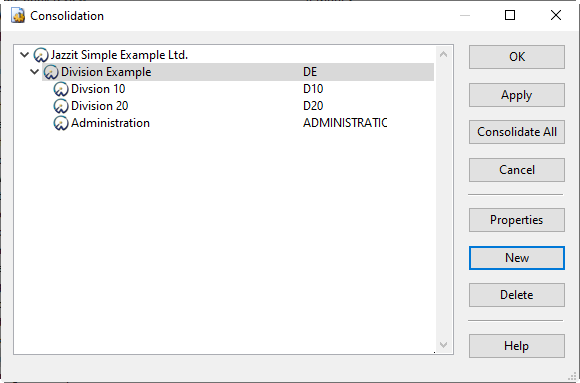Click the D10 abbreviation text
This screenshot has width=580, height=383.
coord(313,89)
